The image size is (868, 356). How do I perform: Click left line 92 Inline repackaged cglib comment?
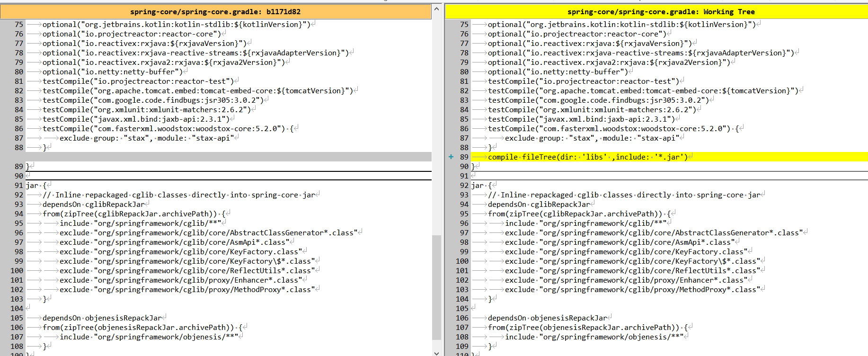pyautogui.click(x=179, y=195)
